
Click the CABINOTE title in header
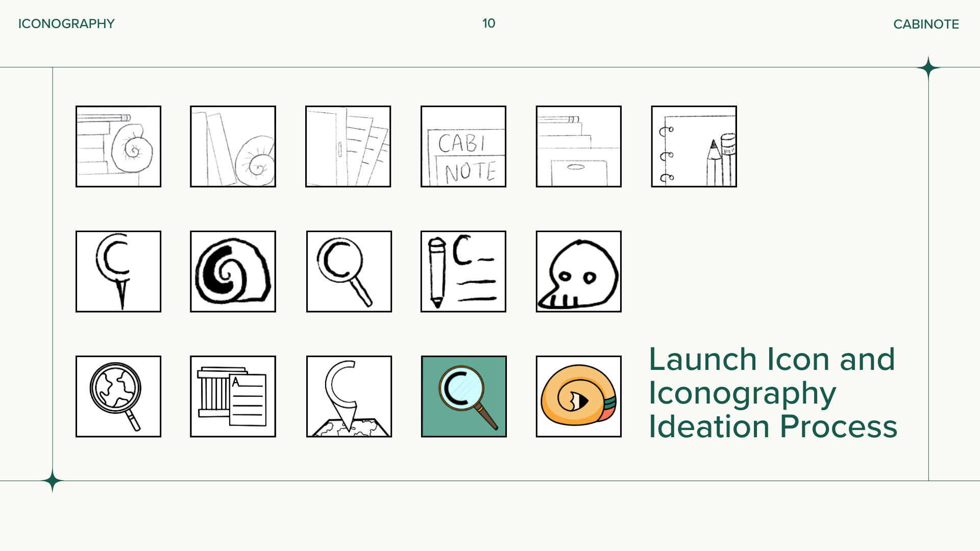pyautogui.click(x=926, y=24)
